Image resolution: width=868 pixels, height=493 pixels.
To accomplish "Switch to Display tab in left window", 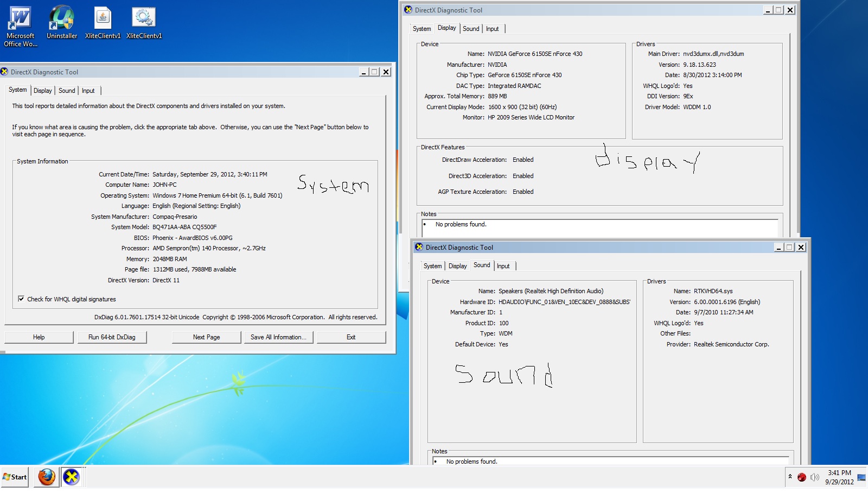I will pyautogui.click(x=43, y=91).
